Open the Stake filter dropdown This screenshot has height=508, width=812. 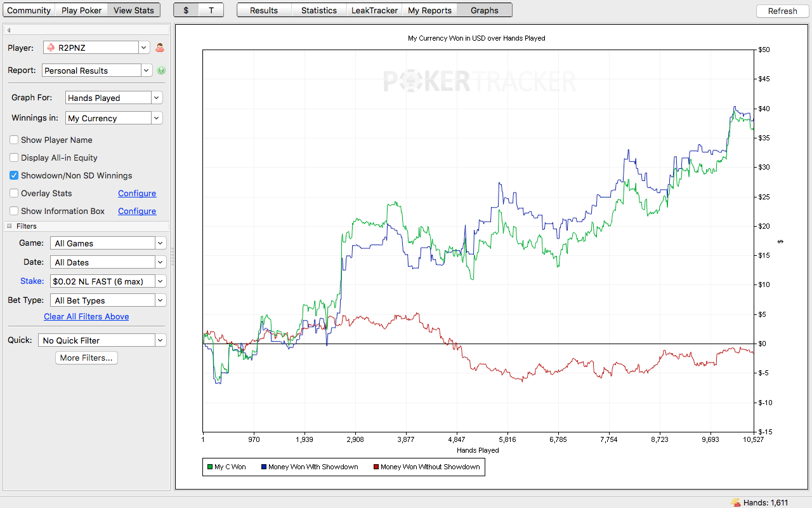pyautogui.click(x=108, y=281)
